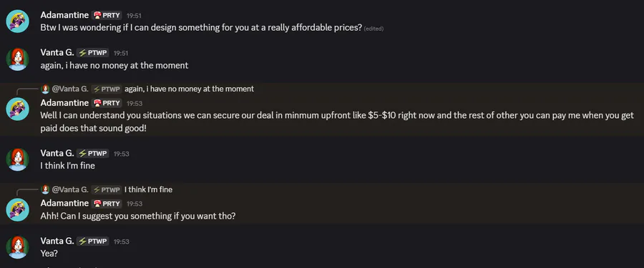This screenshot has height=268, width=644.
Task: Click the PTWP tag next to the 'Yea?' message
Action: (93, 242)
